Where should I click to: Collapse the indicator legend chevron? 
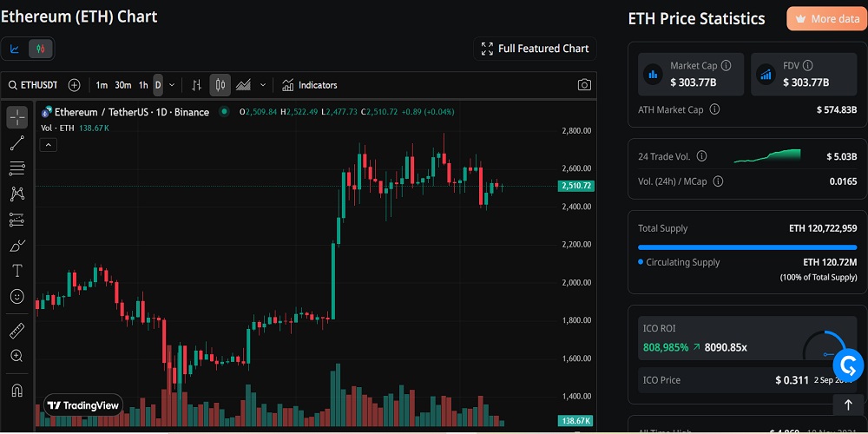(49, 145)
